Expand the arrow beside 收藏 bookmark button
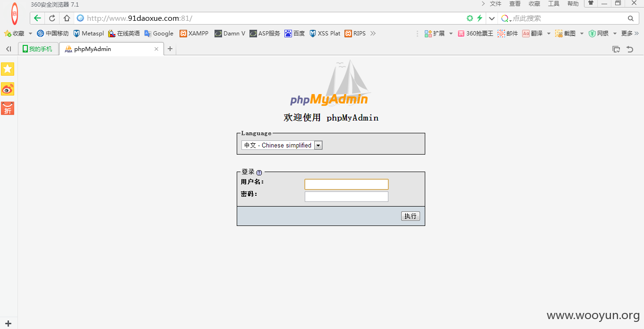The image size is (644, 329). [30, 34]
